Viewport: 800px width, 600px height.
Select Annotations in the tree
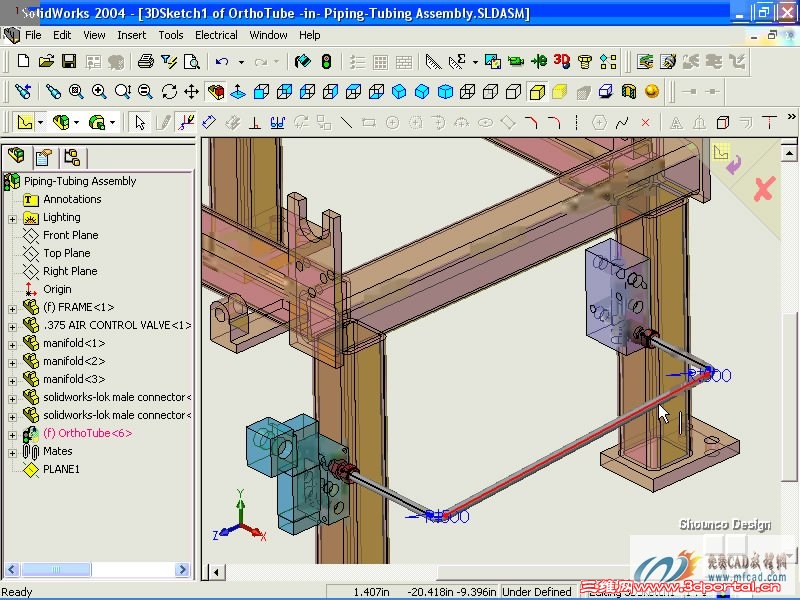pos(72,199)
